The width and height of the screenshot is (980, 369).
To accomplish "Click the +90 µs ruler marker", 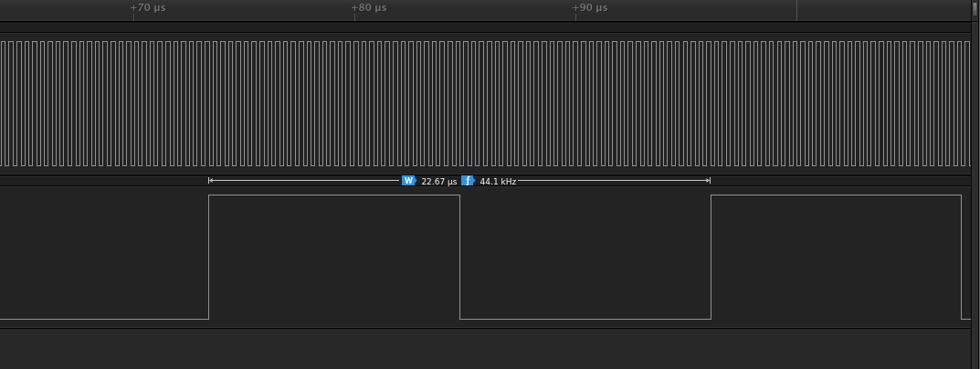I will click(x=590, y=8).
